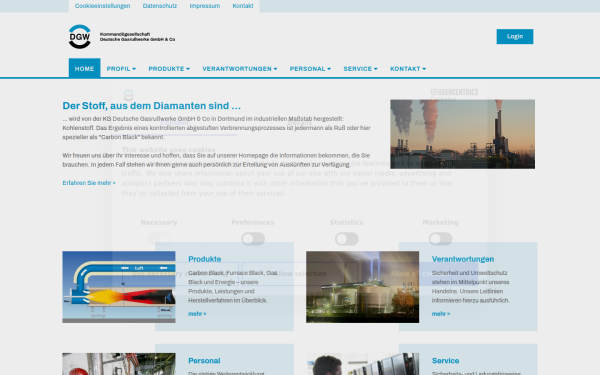Expand the PERSONAL dropdown menu
Image resolution: width=600 pixels, height=375 pixels.
coord(310,69)
